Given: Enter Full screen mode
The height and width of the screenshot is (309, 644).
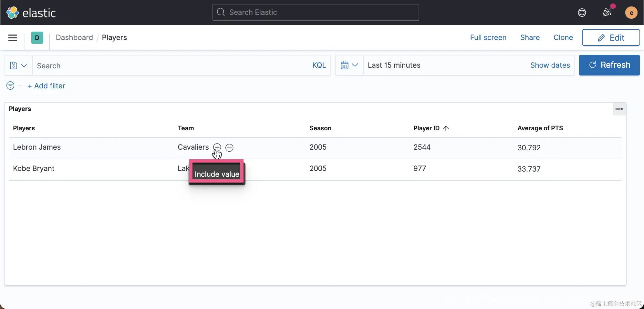Looking at the screenshot, I should click(x=488, y=37).
